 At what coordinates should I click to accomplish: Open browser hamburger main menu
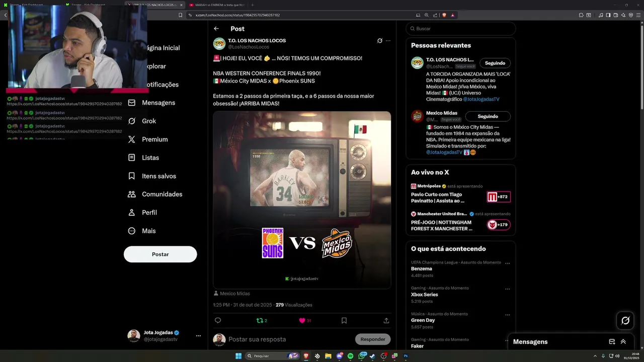[638, 15]
